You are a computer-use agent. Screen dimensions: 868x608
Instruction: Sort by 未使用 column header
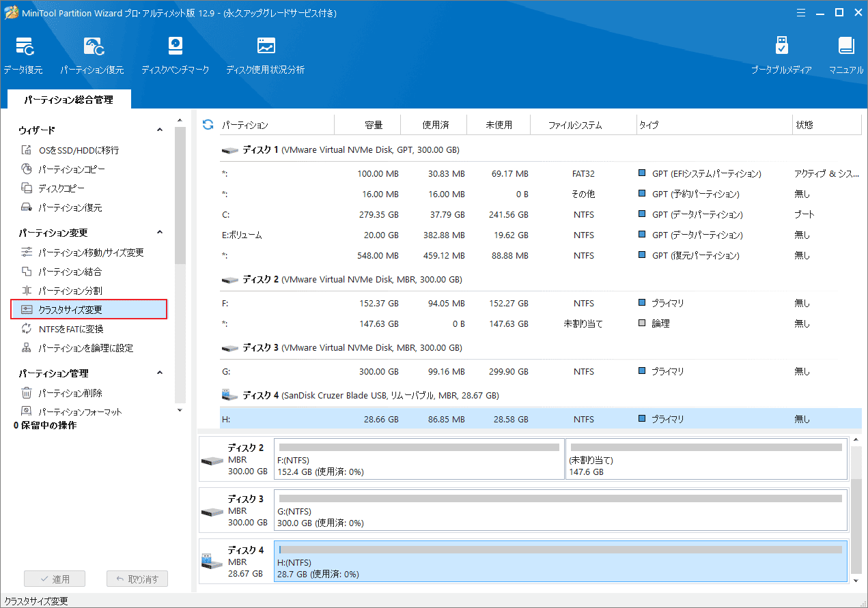pos(498,125)
